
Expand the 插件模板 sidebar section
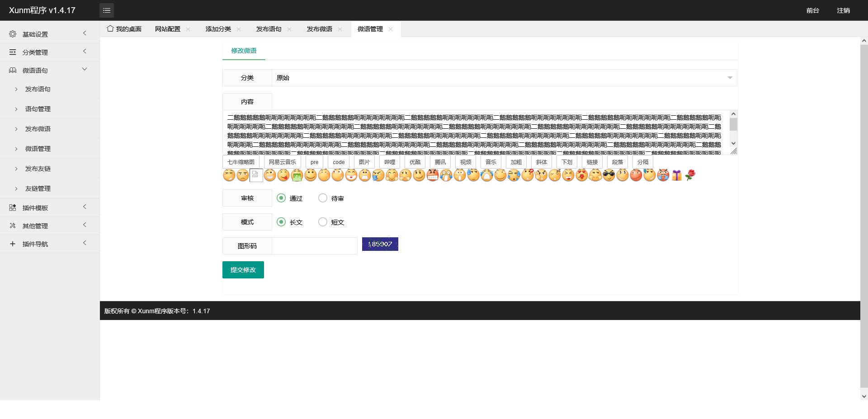click(x=49, y=208)
